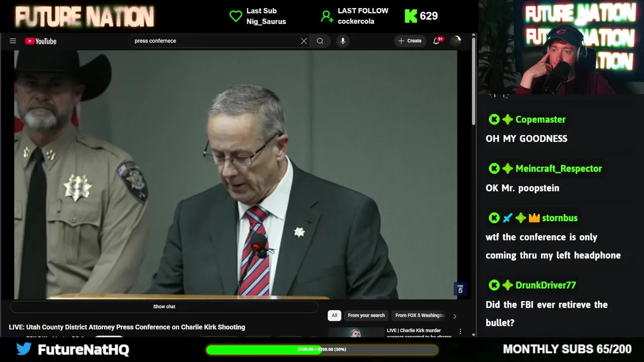Select the From your search chip
Viewport: 644px width, 362px height.
(366, 315)
